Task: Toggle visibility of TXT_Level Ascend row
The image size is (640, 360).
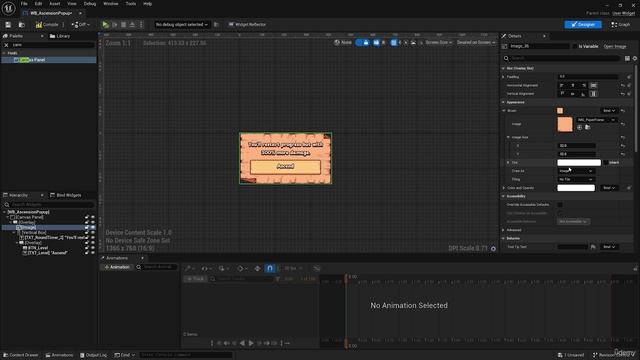Action: pyautogui.click(x=93, y=253)
